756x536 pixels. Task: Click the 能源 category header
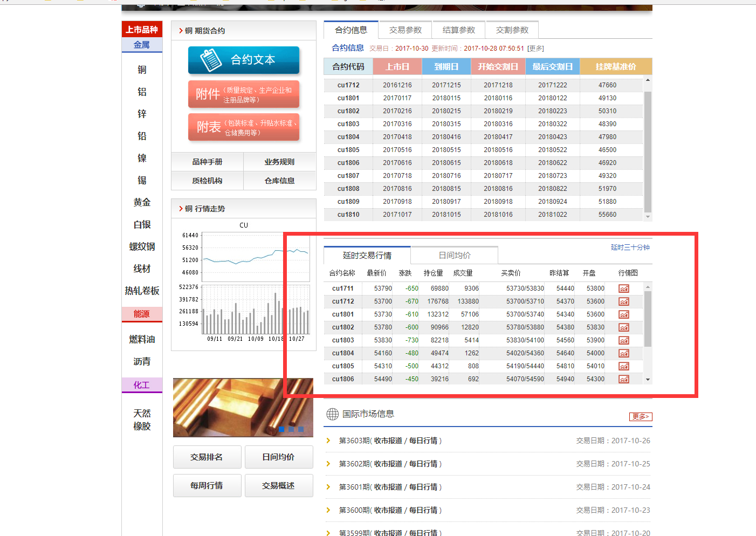pos(142,314)
